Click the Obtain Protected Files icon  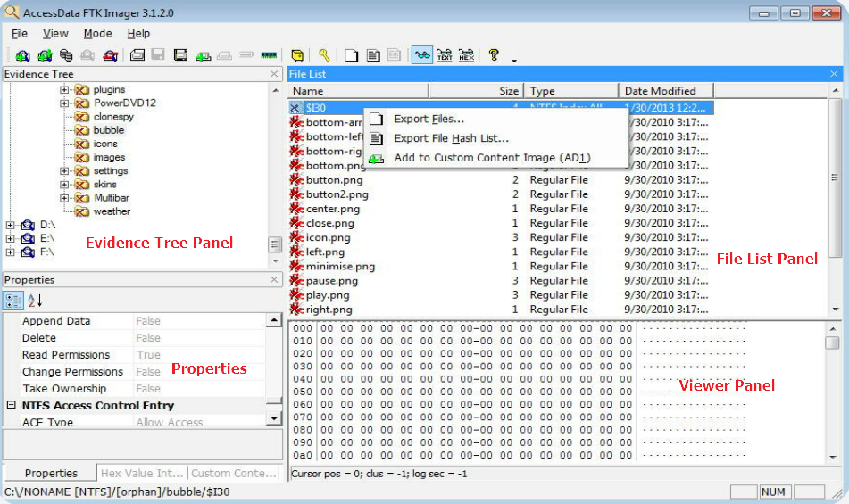(297, 55)
